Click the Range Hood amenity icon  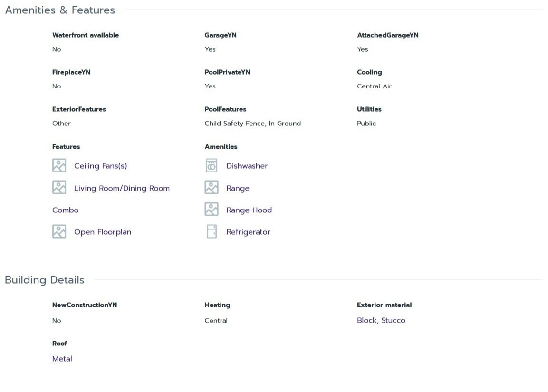click(212, 210)
